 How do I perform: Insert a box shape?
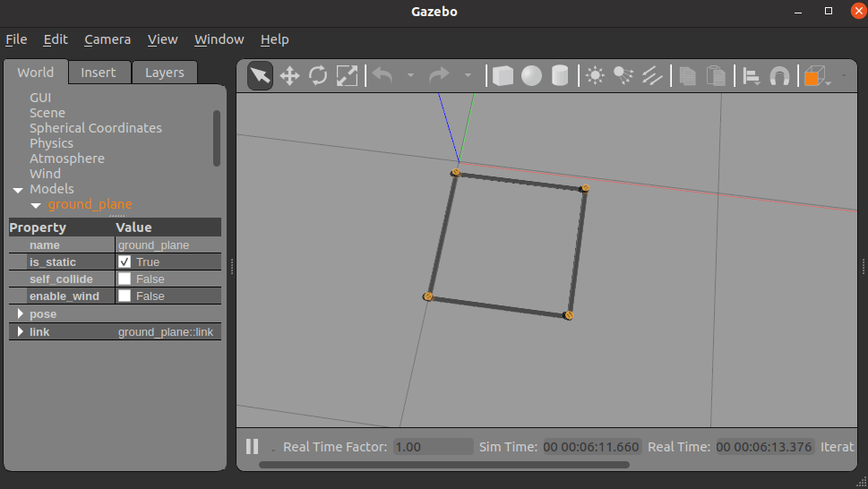point(503,76)
